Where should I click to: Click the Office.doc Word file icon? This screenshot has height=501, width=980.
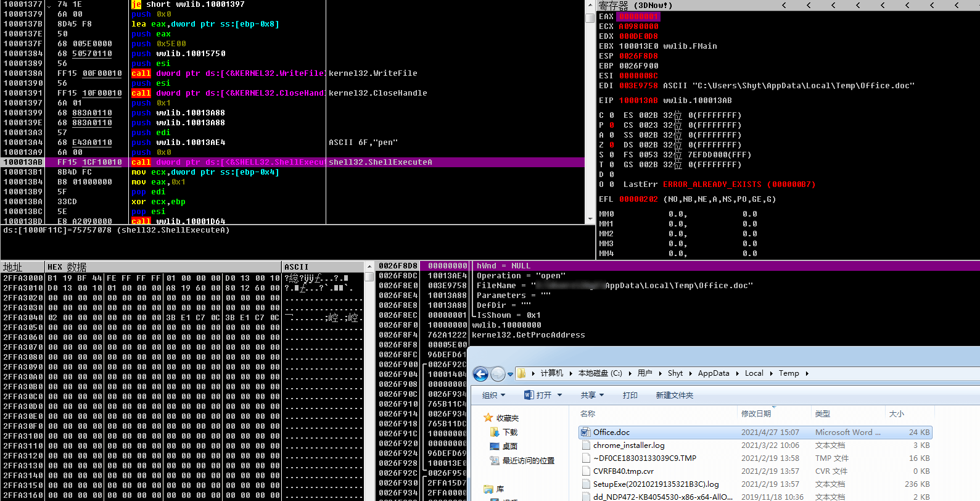(586, 433)
